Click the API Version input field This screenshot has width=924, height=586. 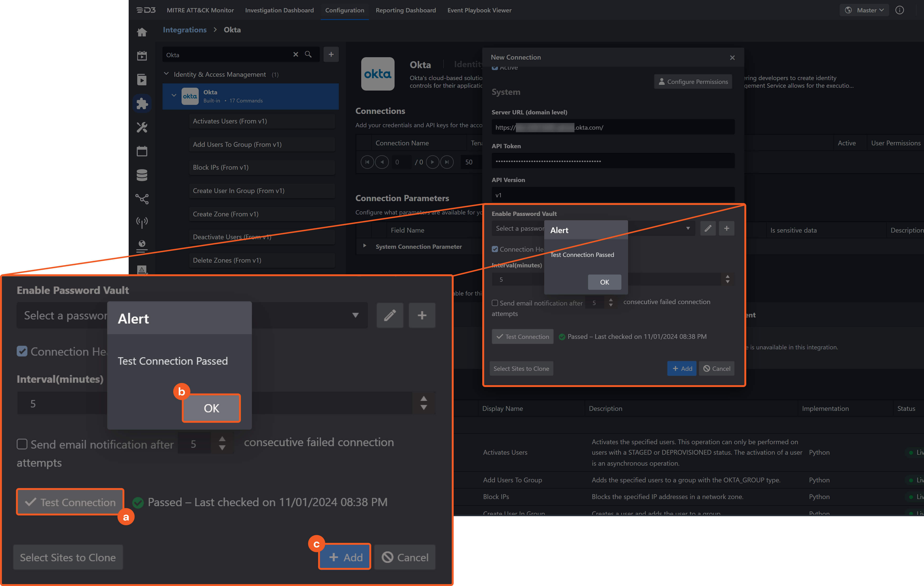tap(613, 195)
